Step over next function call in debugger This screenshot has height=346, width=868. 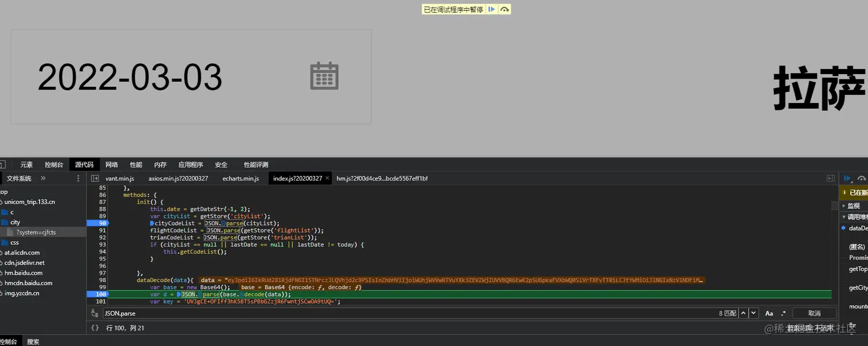[x=862, y=179]
